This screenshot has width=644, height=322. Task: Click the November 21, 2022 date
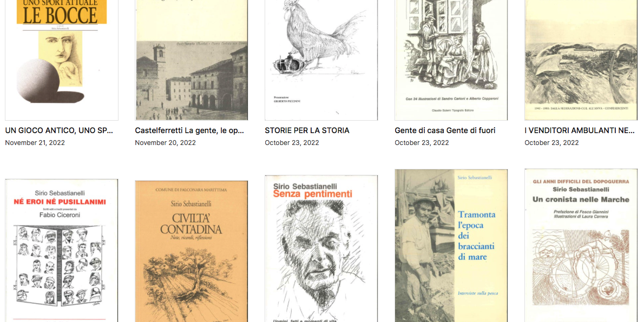point(35,143)
